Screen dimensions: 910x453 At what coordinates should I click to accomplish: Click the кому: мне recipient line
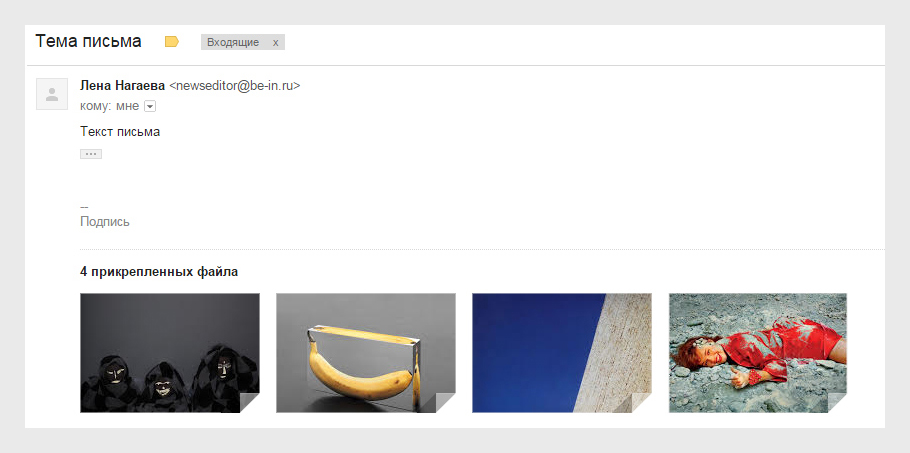tap(110, 106)
